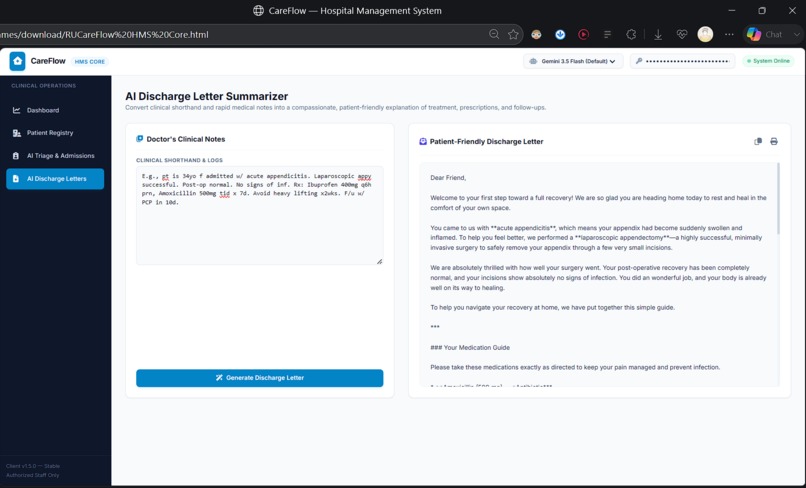Click the textarea resize handle corner
Image resolution: width=806 pixels, height=488 pixels.
pyautogui.click(x=379, y=261)
